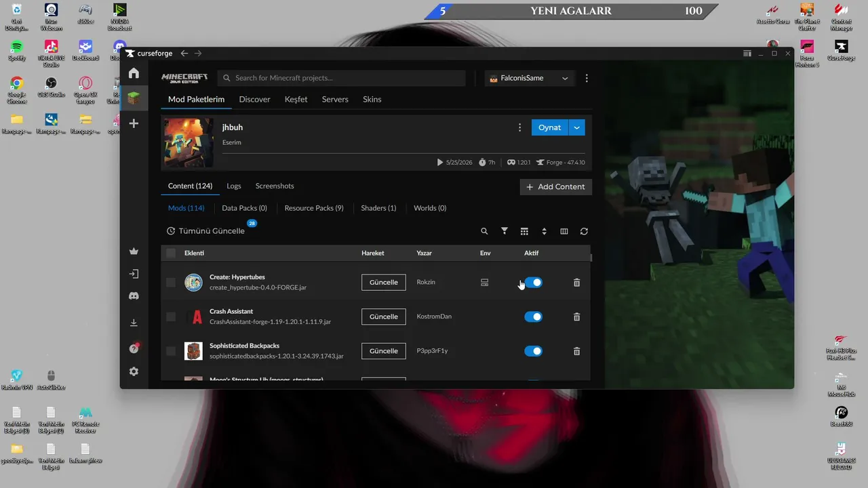Open the CurseForge Home sidebar icon
Screen dimensions: 868x488
coord(134,73)
